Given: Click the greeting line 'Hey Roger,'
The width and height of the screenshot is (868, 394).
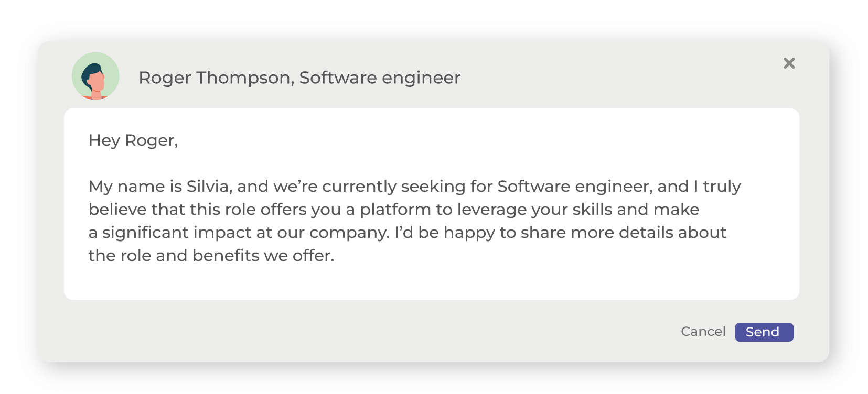Looking at the screenshot, I should [134, 140].
